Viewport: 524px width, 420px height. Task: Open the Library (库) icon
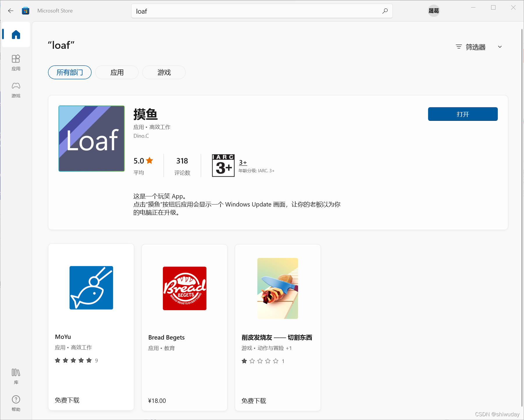(16, 376)
